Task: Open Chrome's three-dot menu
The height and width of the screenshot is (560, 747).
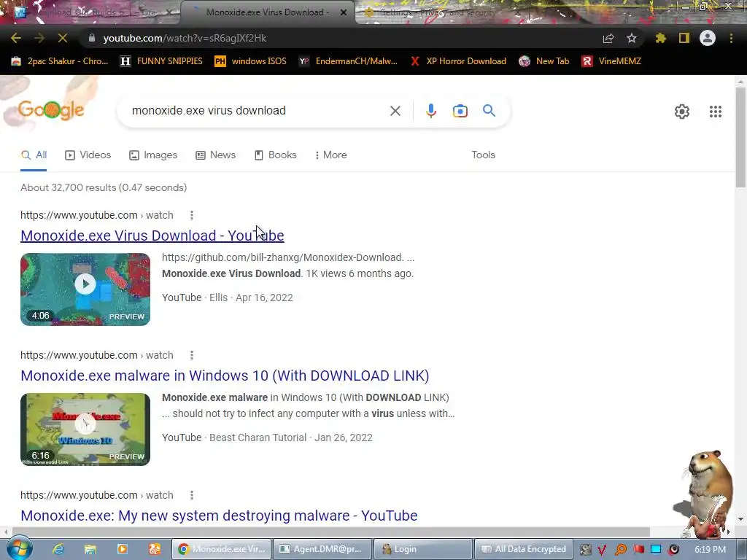Action: (x=731, y=38)
